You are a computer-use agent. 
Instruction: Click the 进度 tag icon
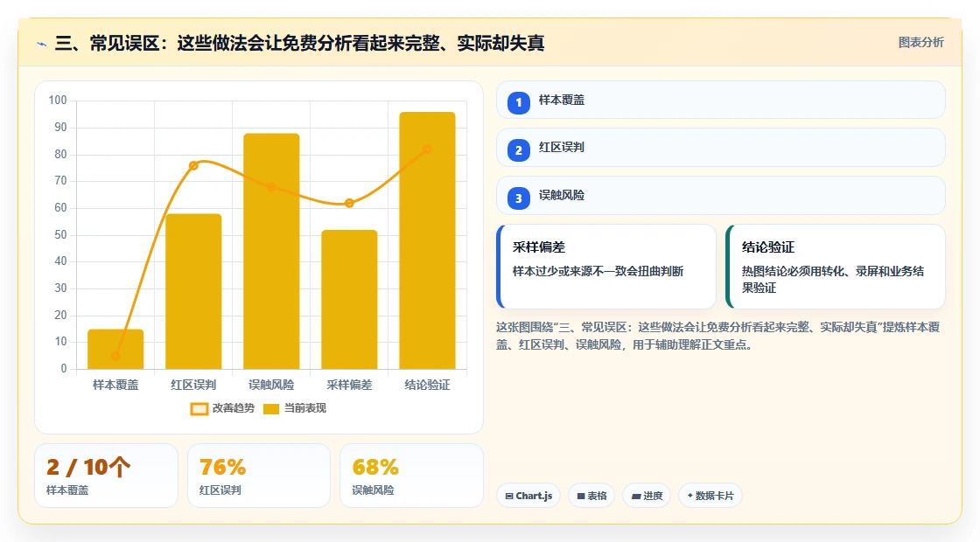pyautogui.click(x=635, y=496)
